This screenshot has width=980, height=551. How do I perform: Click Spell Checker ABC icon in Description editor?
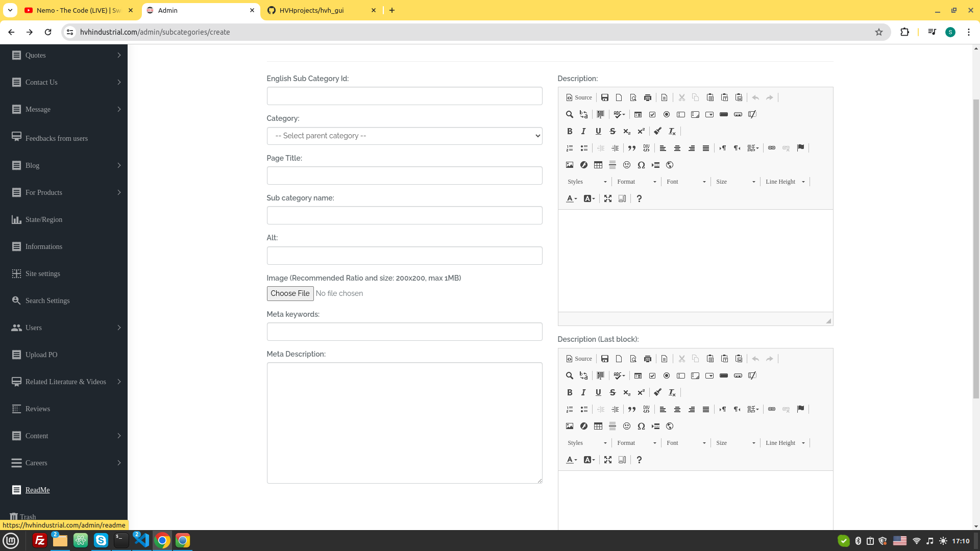pos(619,114)
